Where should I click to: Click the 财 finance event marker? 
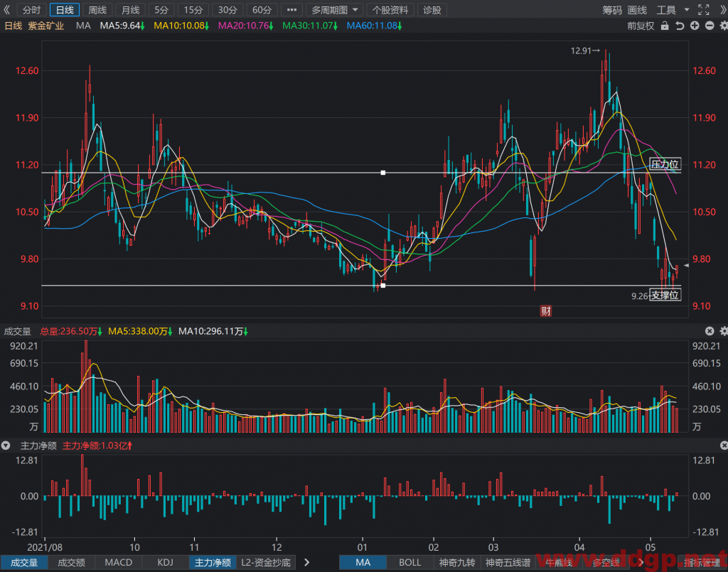545,311
